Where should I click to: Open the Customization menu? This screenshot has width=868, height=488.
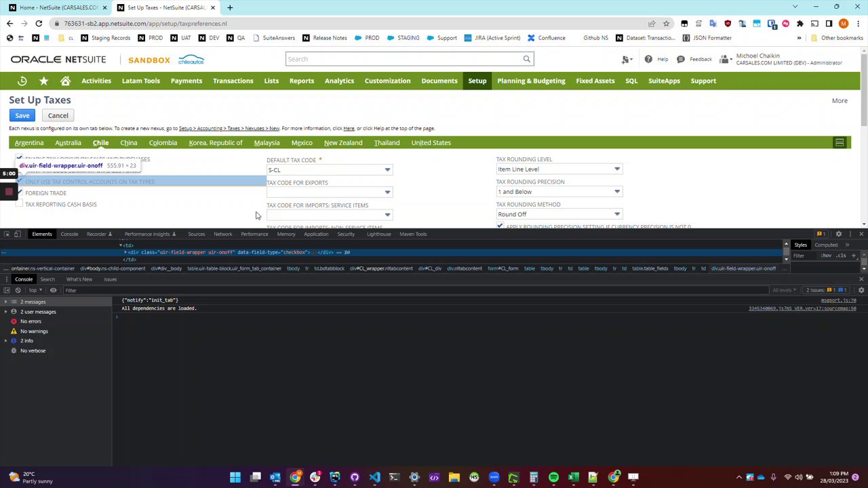pos(387,81)
